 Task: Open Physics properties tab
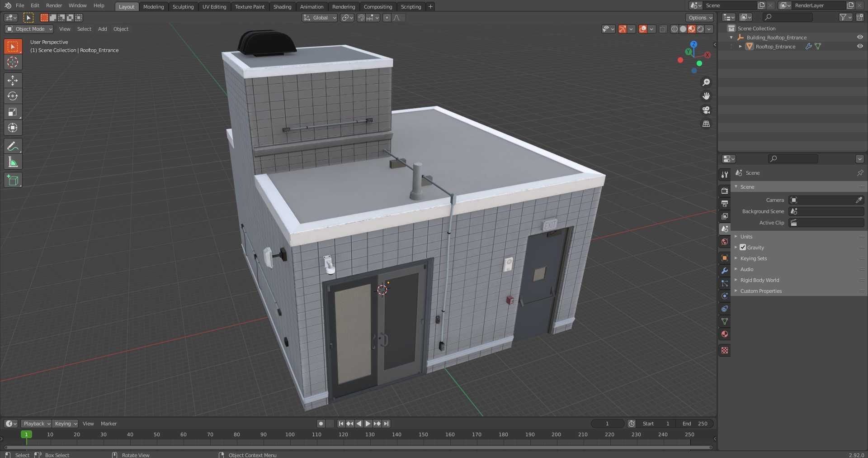[725, 296]
